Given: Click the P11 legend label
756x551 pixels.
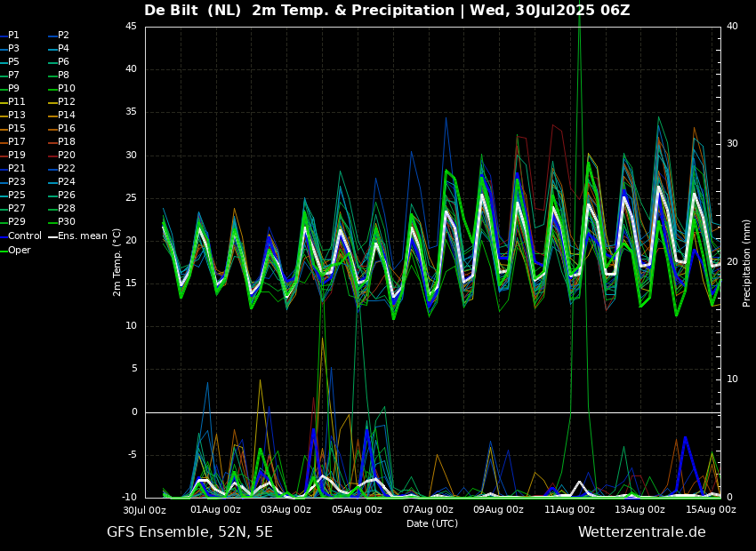Looking at the screenshot, I should pyautogui.click(x=16, y=101).
